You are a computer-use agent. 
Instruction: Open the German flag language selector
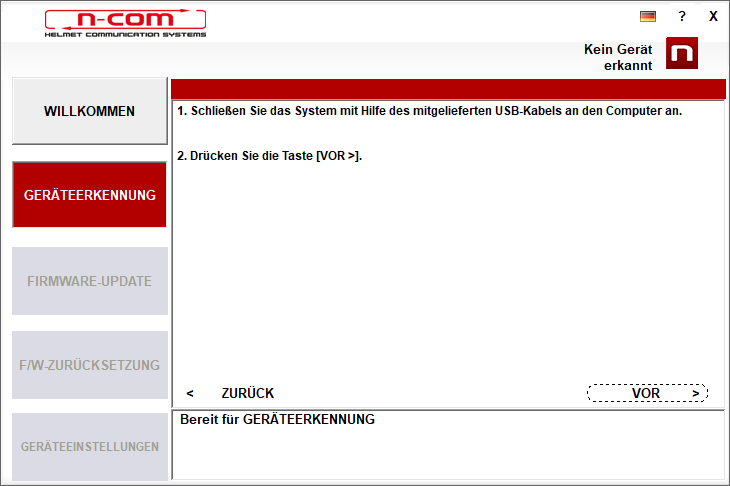tap(648, 16)
